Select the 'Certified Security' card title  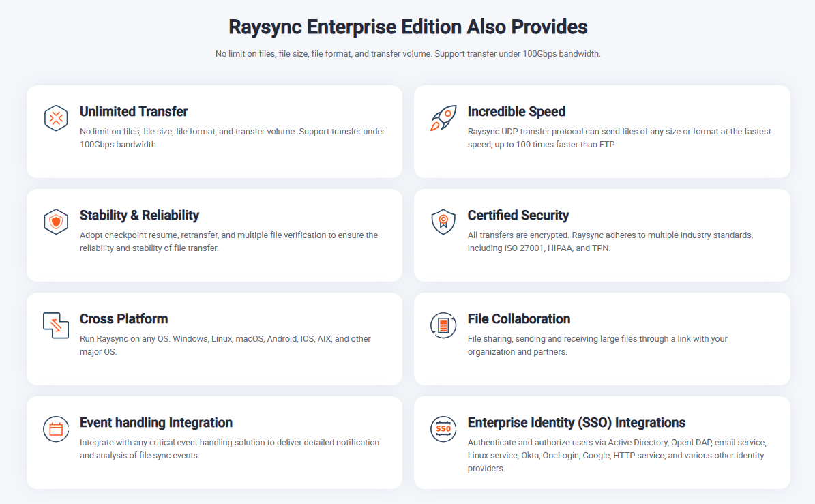pyautogui.click(x=518, y=215)
